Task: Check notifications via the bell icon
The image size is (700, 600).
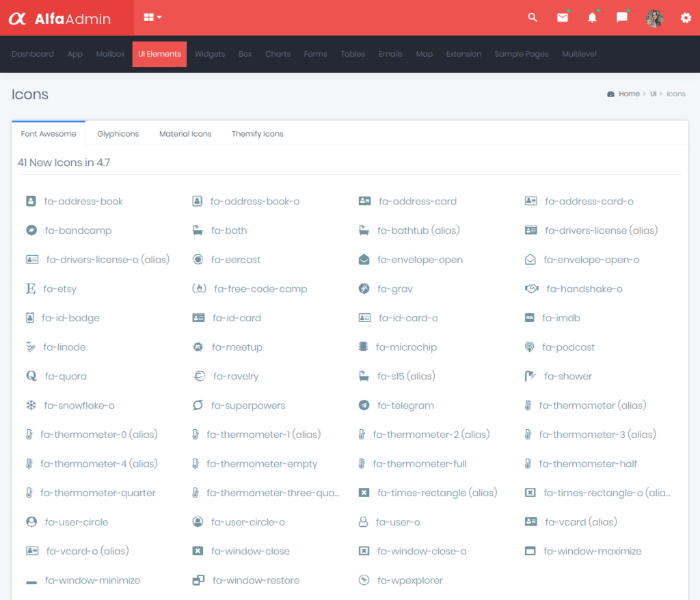Action: click(x=592, y=18)
